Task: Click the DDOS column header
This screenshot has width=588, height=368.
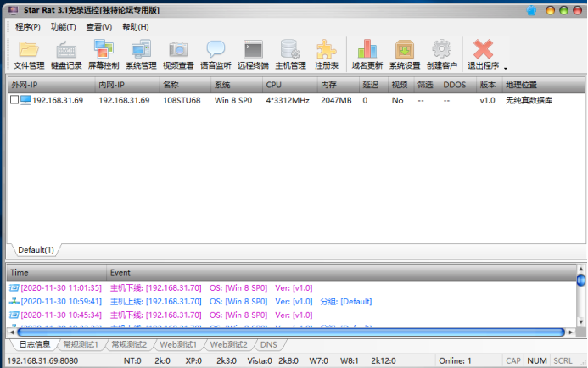Action: (458, 85)
